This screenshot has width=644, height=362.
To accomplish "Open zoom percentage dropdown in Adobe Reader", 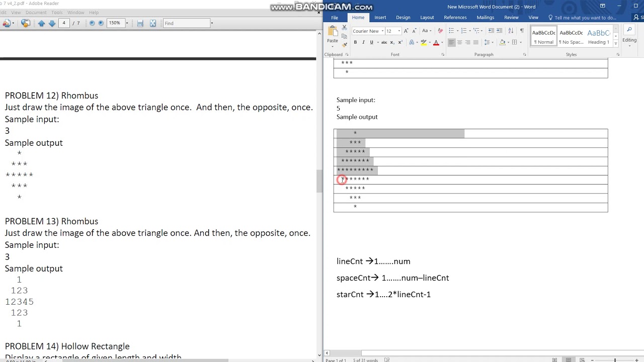I will coord(127,23).
